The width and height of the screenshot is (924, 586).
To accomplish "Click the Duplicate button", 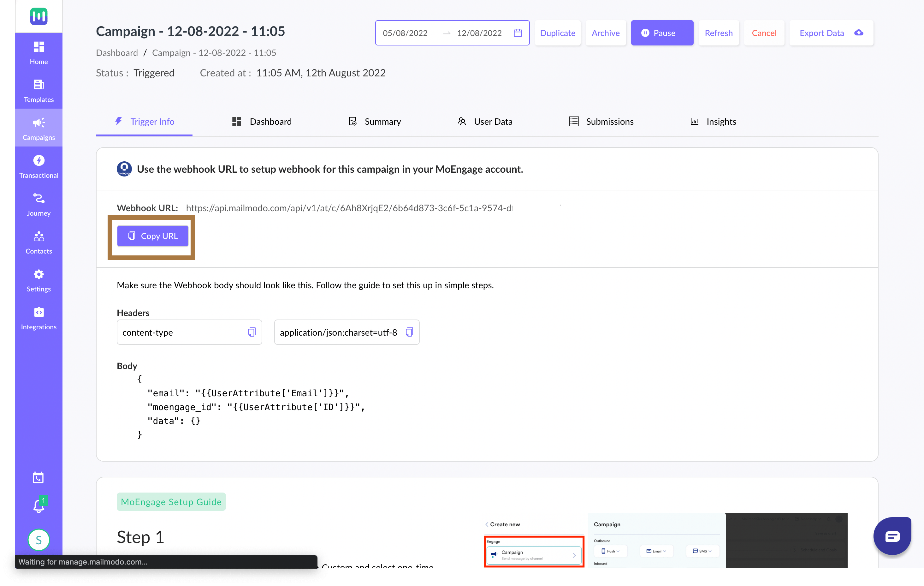I will click(x=558, y=33).
